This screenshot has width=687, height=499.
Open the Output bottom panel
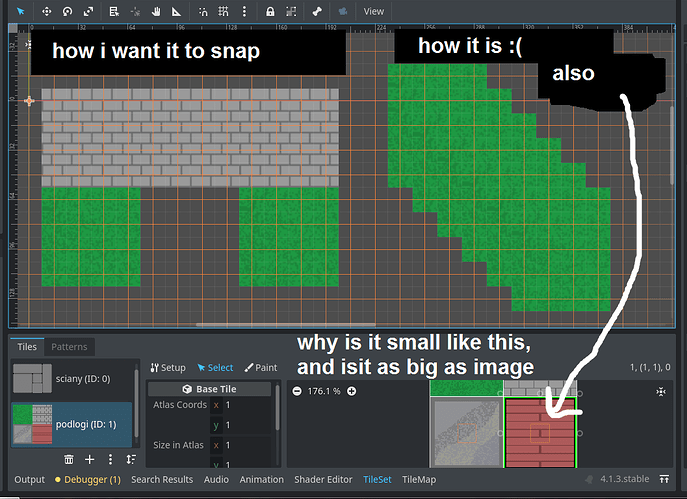(x=29, y=480)
